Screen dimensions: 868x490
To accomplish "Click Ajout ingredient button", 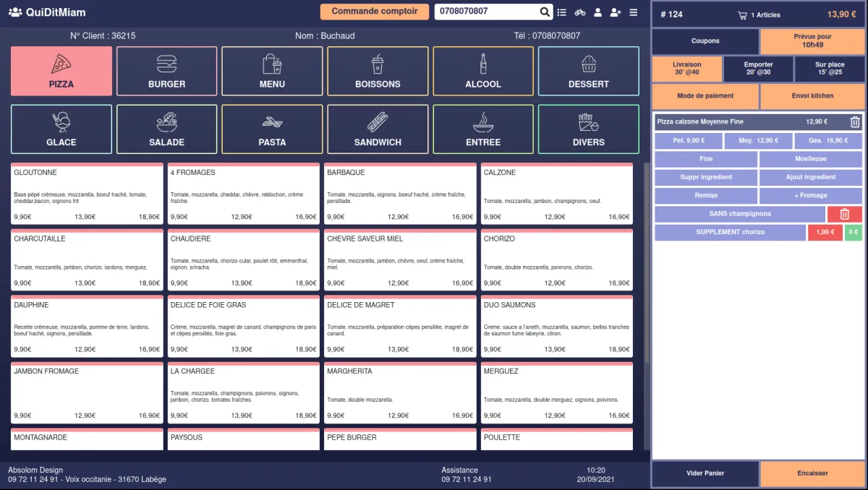I will [811, 177].
